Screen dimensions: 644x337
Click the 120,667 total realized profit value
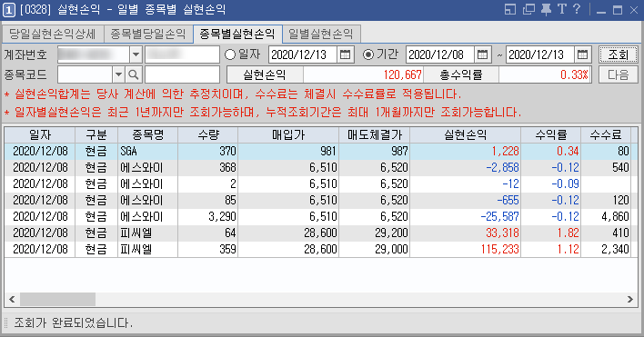pos(363,74)
